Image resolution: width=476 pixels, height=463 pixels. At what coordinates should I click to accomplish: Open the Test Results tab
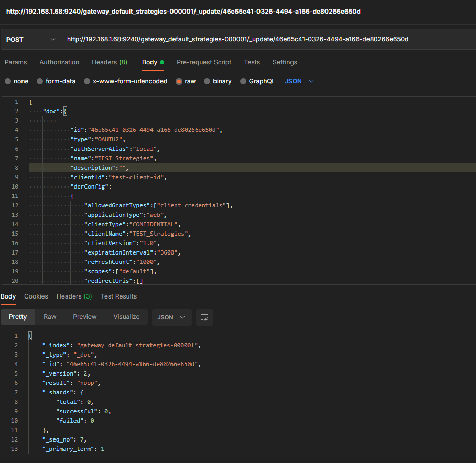[118, 296]
